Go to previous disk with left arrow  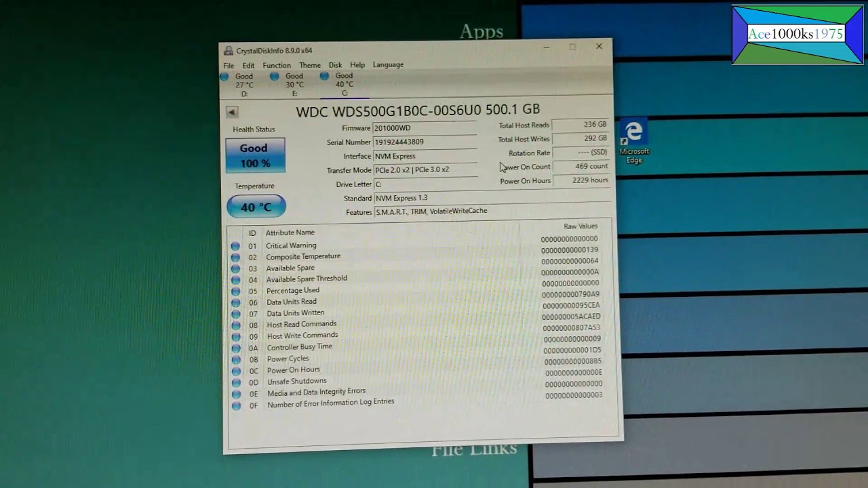tap(232, 112)
